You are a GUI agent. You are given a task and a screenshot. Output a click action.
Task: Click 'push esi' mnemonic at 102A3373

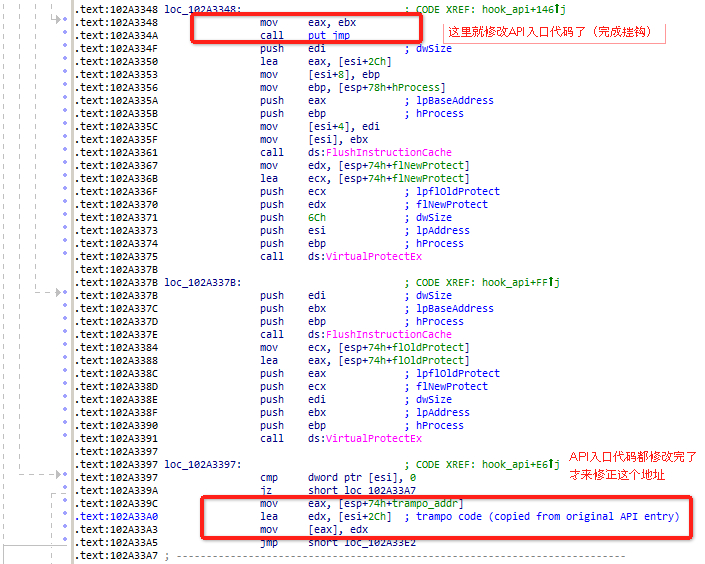click(272, 231)
